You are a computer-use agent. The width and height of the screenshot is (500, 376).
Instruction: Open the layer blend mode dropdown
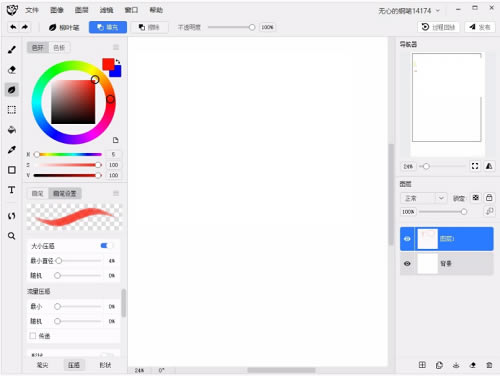tap(423, 198)
